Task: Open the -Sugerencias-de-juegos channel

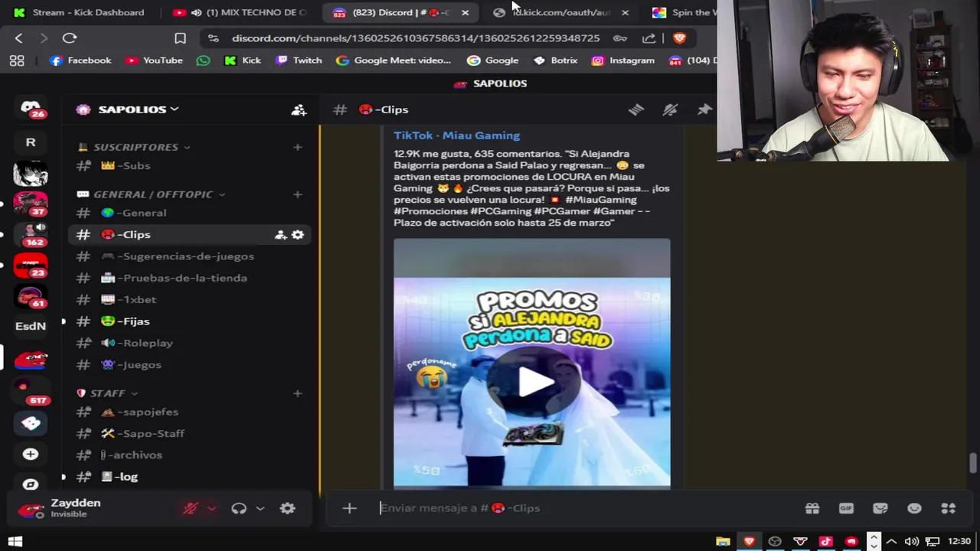Action: [x=191, y=256]
